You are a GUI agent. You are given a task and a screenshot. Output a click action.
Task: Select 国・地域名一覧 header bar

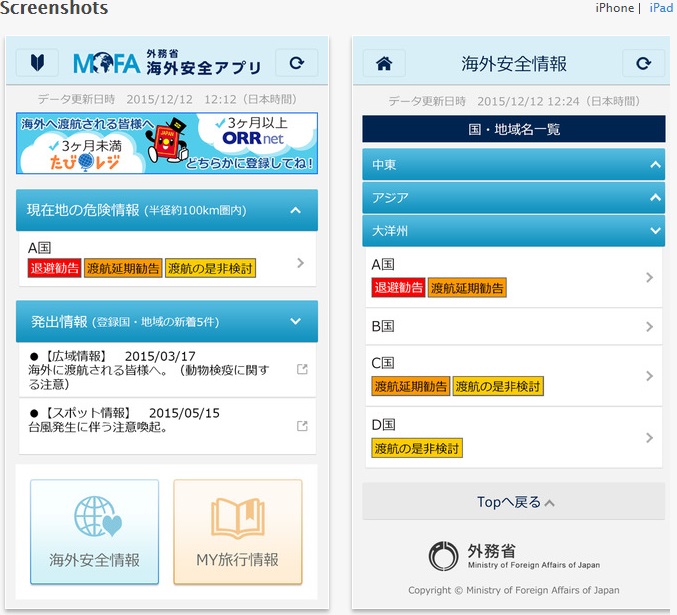point(514,129)
